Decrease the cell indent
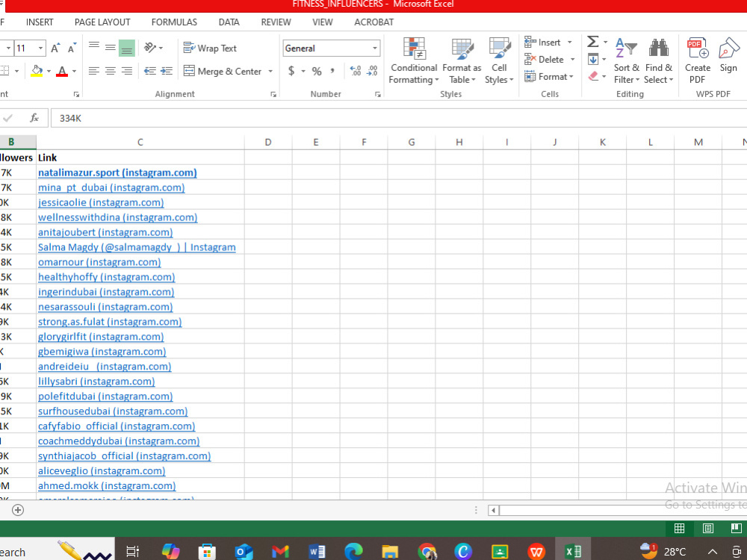Viewport: 747px width, 560px height. (150, 72)
